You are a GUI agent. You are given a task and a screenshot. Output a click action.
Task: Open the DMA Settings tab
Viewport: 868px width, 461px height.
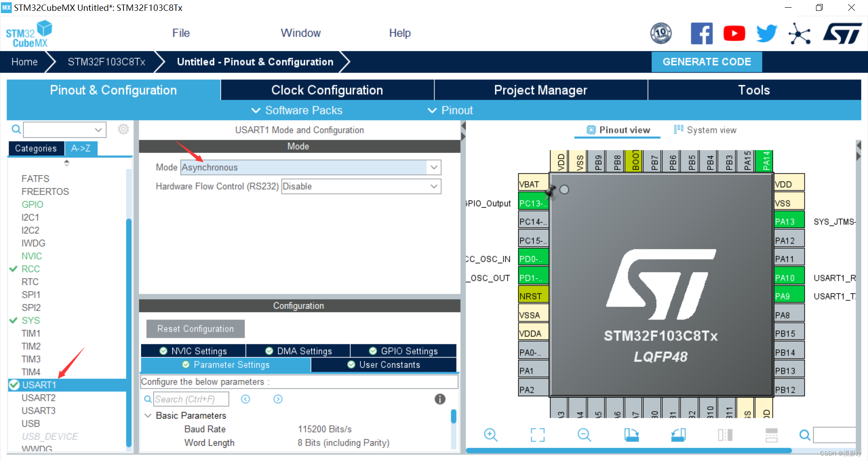(x=298, y=351)
